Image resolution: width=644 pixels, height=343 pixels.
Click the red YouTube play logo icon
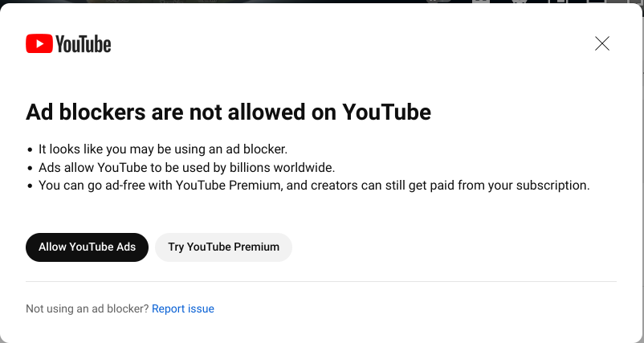pos(39,43)
